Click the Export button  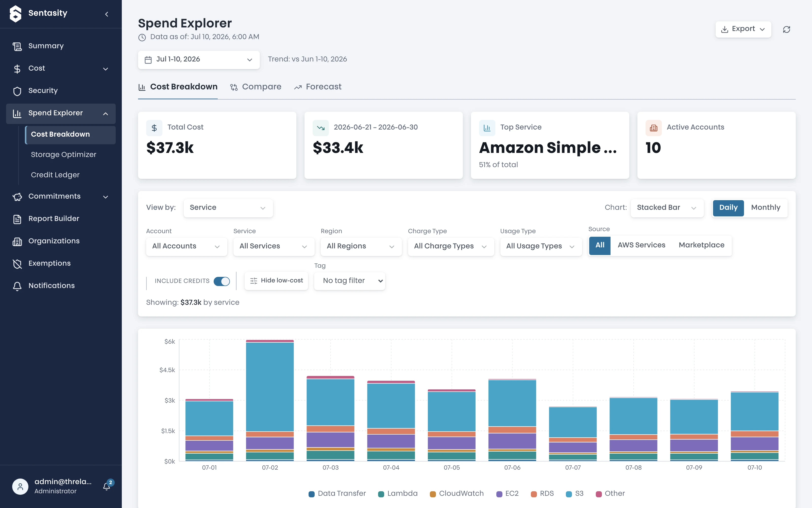click(x=743, y=29)
